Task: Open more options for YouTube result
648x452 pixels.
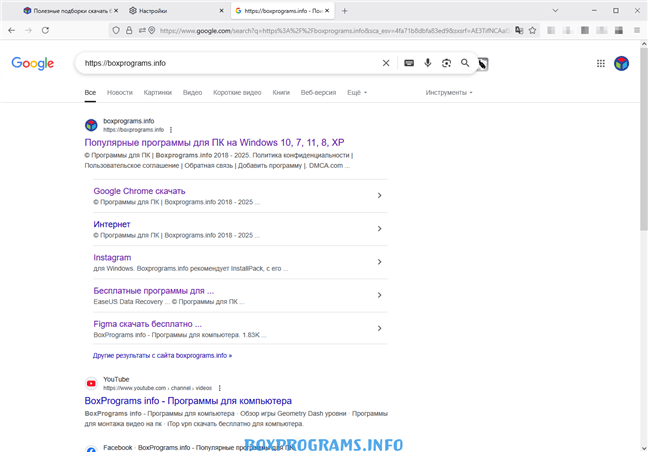Action: (x=219, y=388)
